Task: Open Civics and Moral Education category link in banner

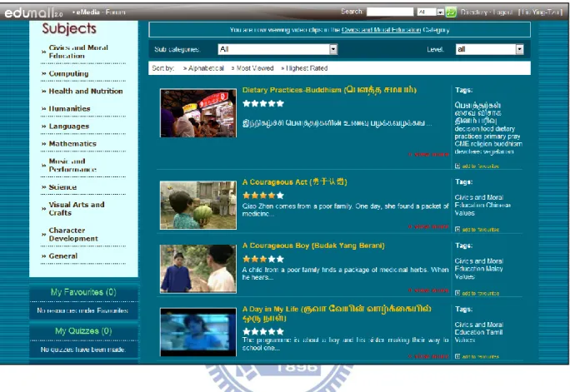Action: [381, 30]
